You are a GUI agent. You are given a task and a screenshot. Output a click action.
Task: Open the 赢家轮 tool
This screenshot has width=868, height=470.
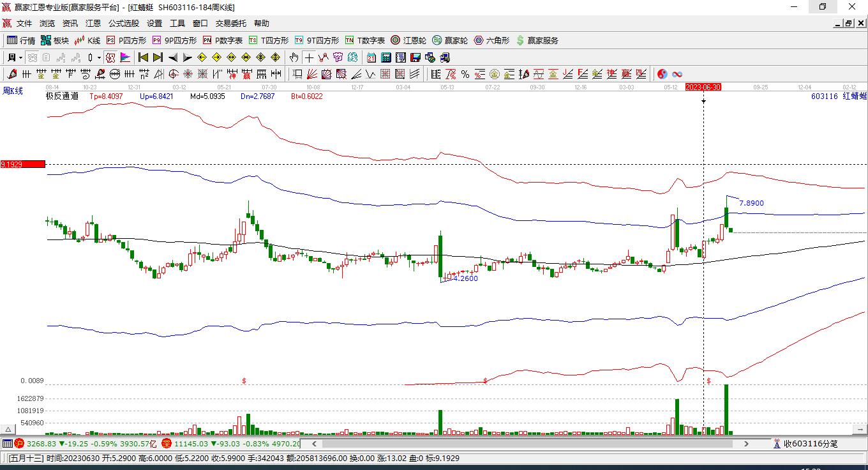point(450,40)
